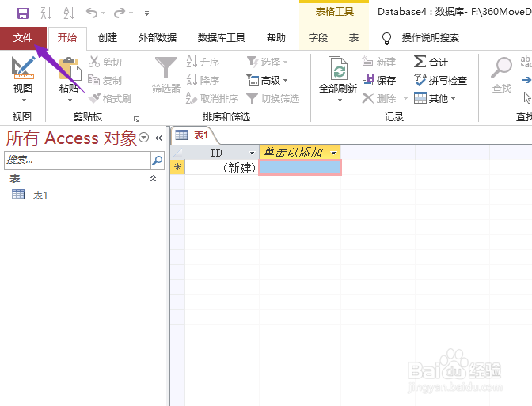
Task: Collapse the navigation pane with shutter button
Action: pos(158,138)
